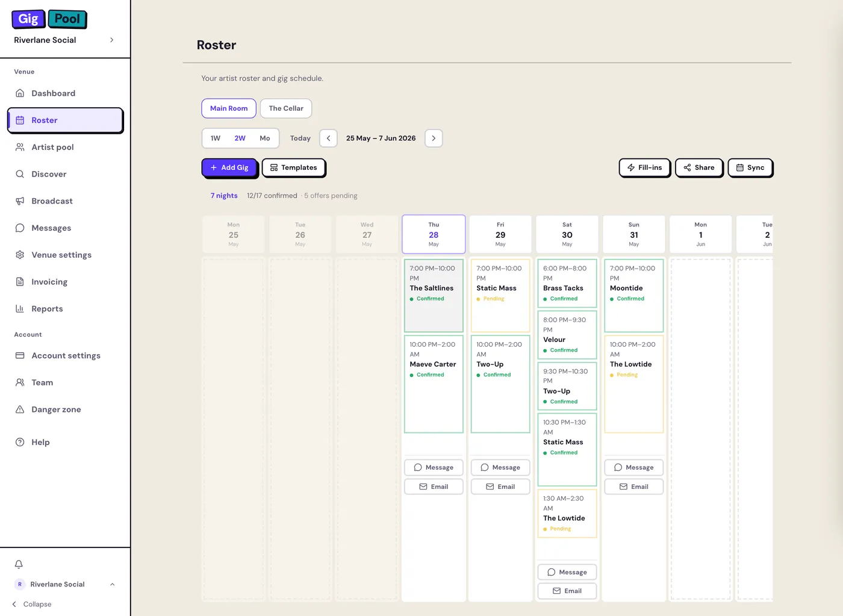
Task: Select the Roster calendar icon in sidebar
Action: [x=20, y=120]
